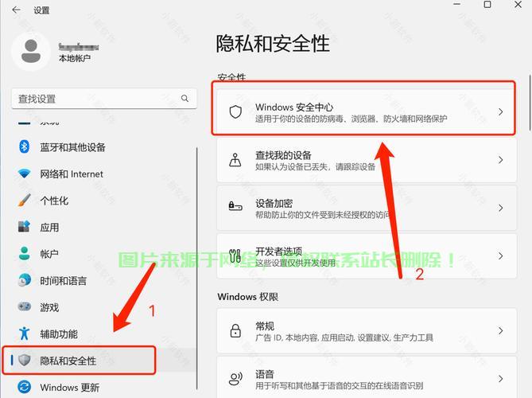Click the shield icon in Windows 安全中心 card
Viewport: 532px width, 398px height.
click(x=235, y=111)
